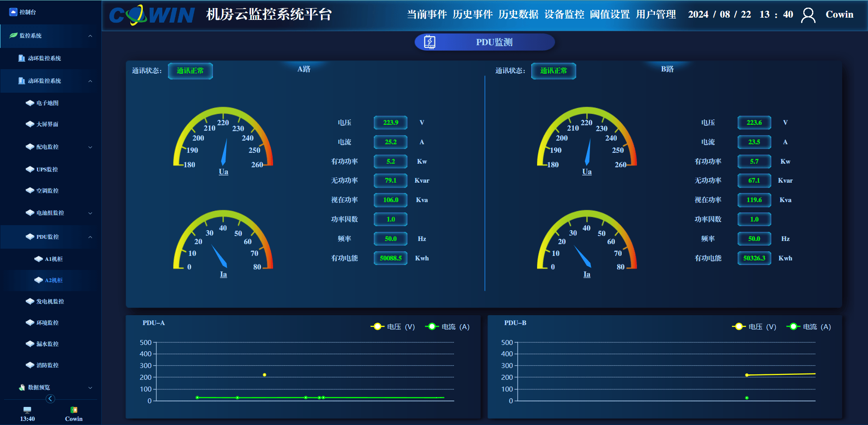868x425 pixels.
Task: Click the A路 有功电能 value 50088.5
Action: [391, 258]
